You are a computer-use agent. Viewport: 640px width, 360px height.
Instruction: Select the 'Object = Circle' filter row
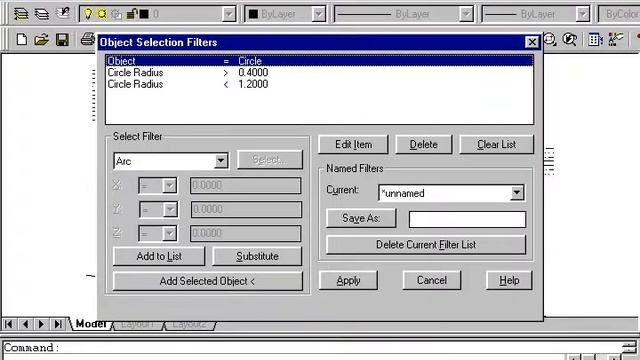coord(319,61)
